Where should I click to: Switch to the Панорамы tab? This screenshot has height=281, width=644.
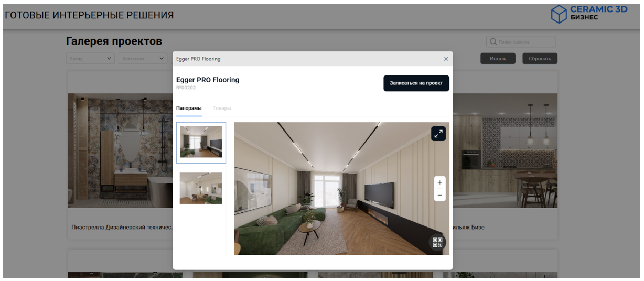pyautogui.click(x=189, y=108)
